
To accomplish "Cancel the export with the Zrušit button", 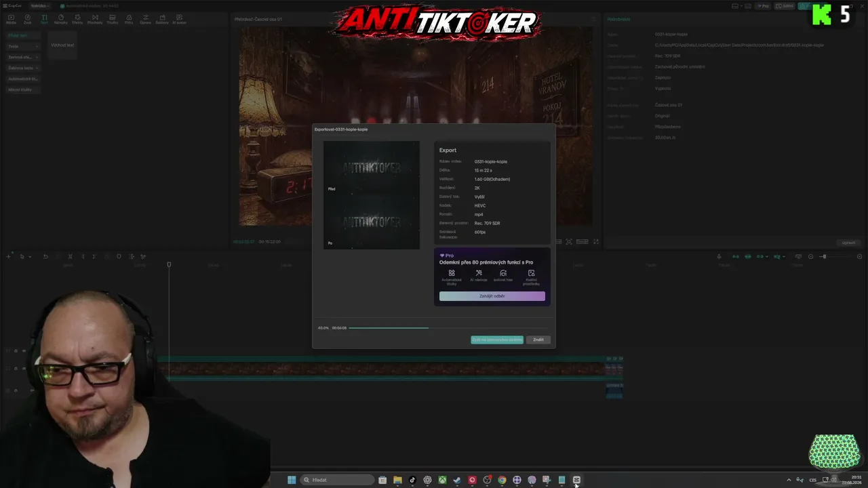I will click(538, 340).
